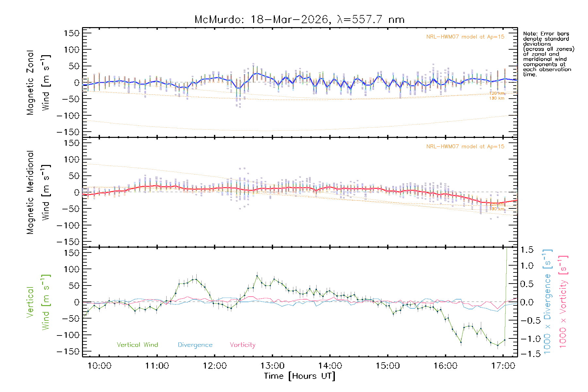Click the "1000 × Vorticity" right axis title
The height and width of the screenshot is (392, 588).
(x=563, y=302)
